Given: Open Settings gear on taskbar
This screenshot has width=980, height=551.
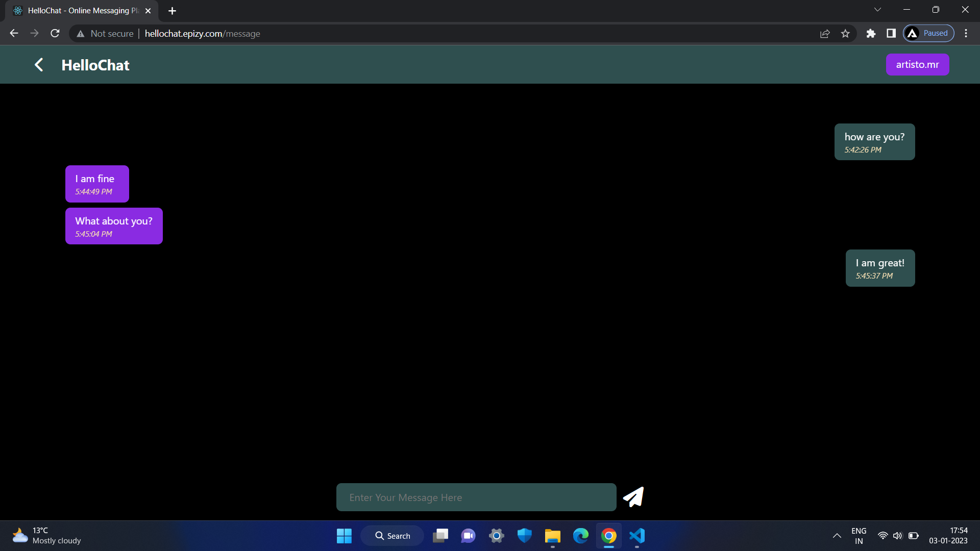Looking at the screenshot, I should point(496,536).
